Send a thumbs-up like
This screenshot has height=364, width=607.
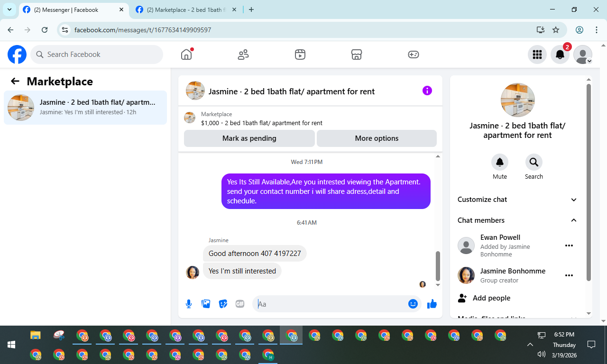coord(432,304)
